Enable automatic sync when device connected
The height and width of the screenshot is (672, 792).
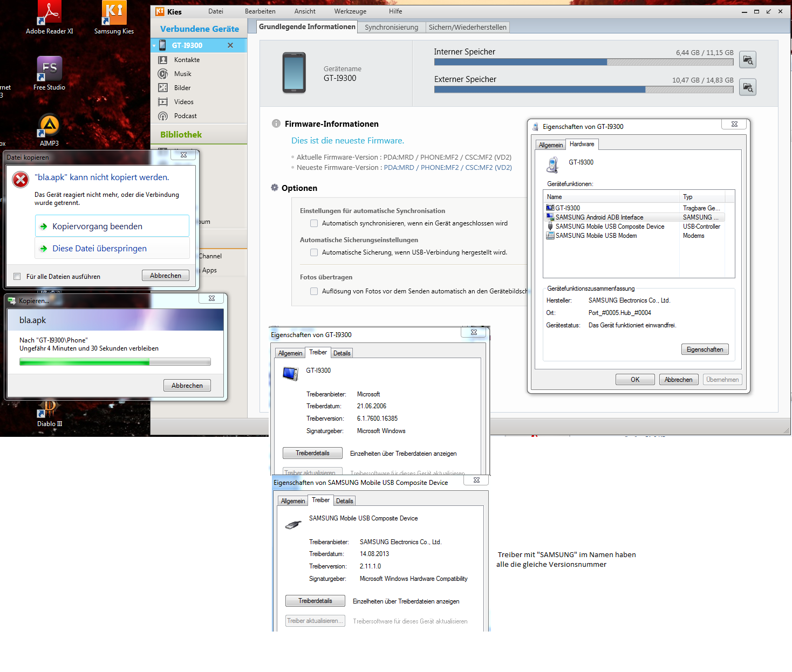click(x=314, y=223)
